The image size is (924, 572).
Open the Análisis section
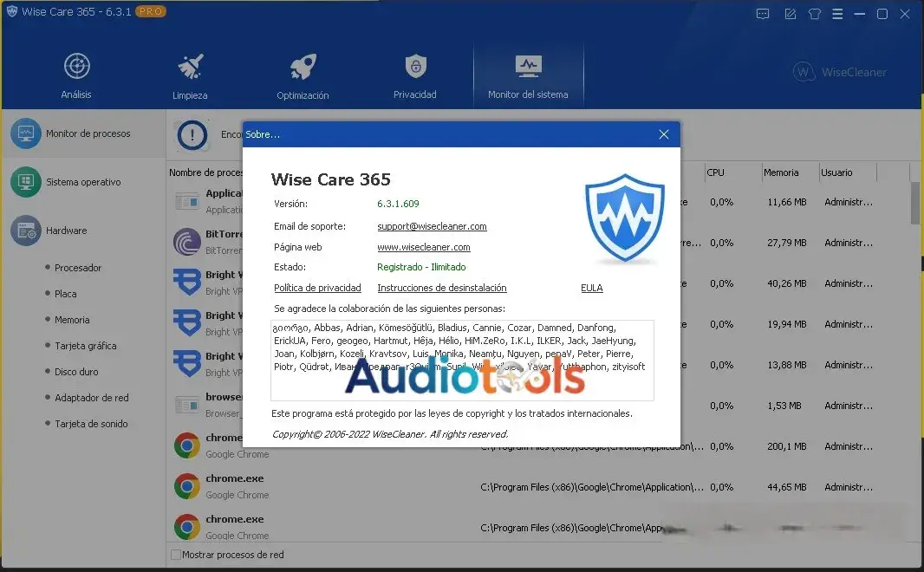[76, 75]
